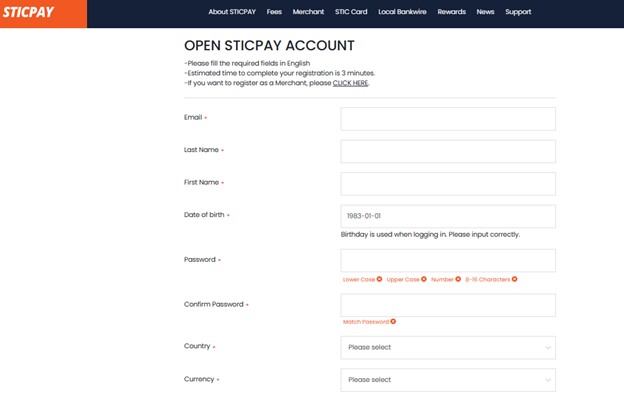Click the Upper Case requirement X icon
Image resolution: width=624 pixels, height=393 pixels.
(x=424, y=279)
